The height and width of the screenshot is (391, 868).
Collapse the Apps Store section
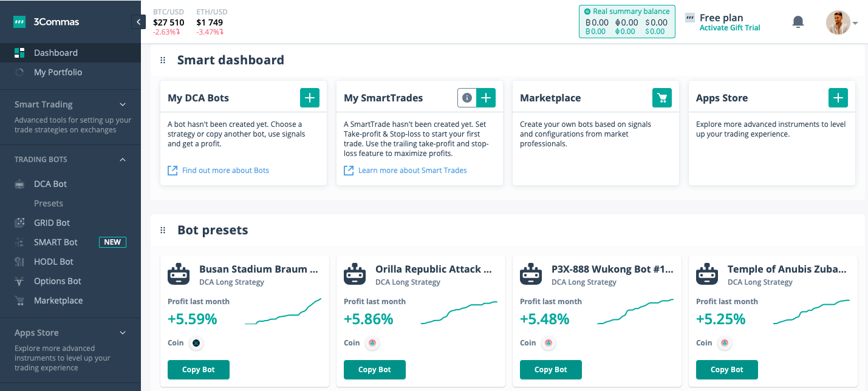(x=122, y=333)
